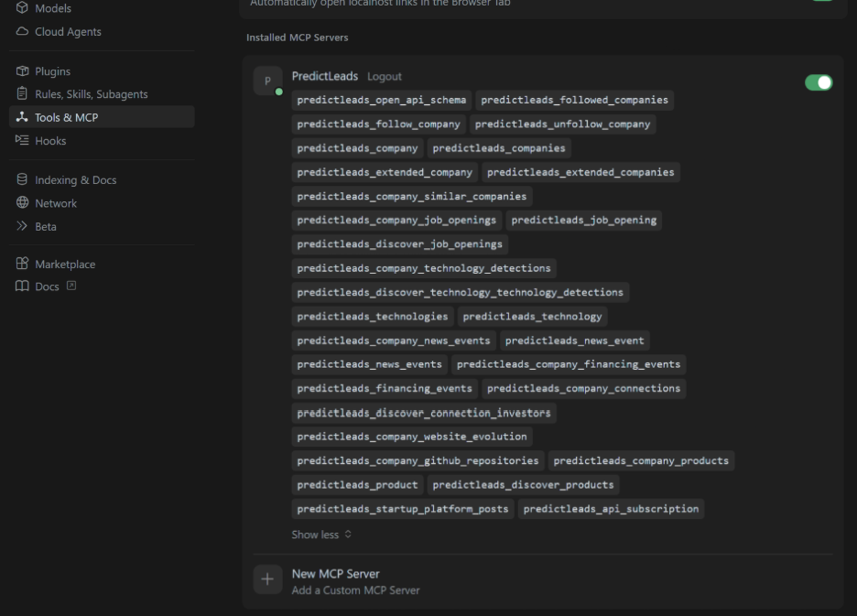Click predictleads_company_financing_events chip
This screenshot has height=616, width=857.
(569, 364)
